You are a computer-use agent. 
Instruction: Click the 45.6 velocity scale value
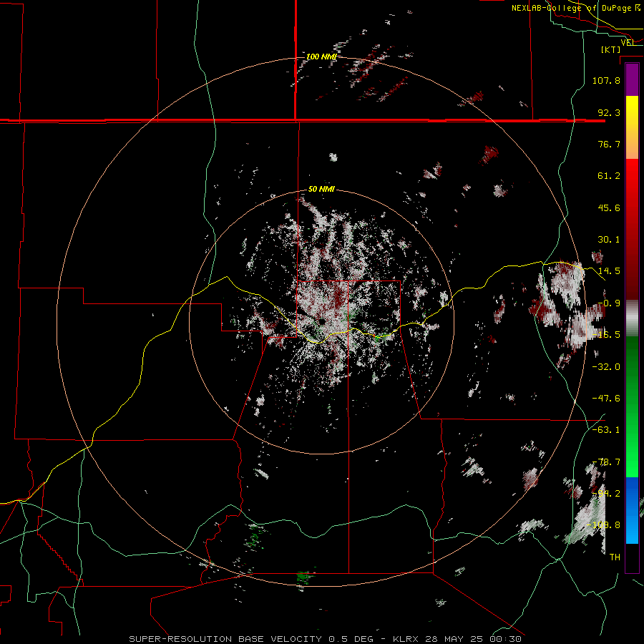tap(609, 208)
